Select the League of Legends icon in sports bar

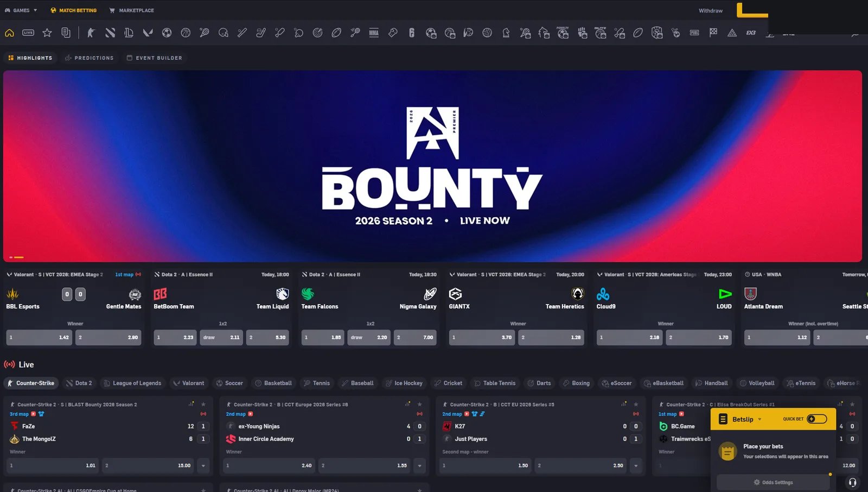(129, 33)
